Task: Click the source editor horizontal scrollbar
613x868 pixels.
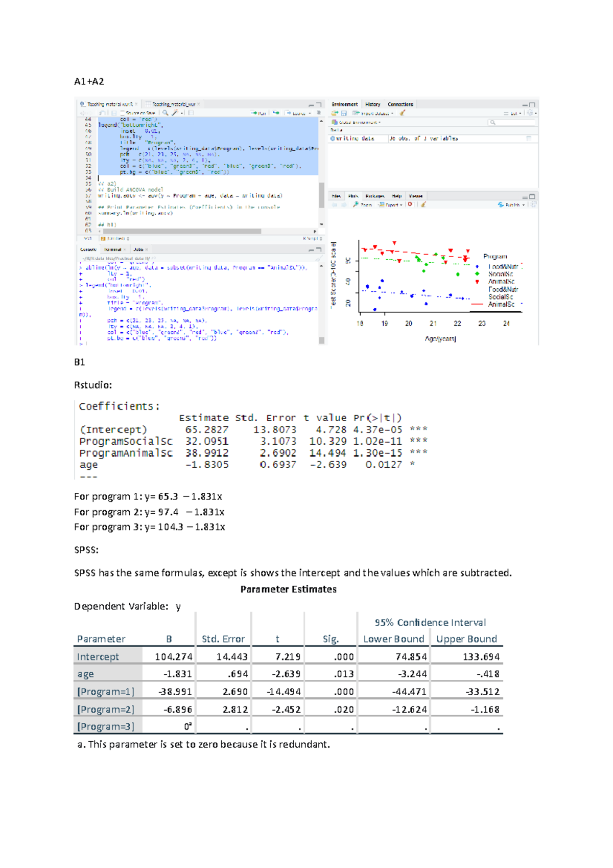Action: tap(182, 232)
